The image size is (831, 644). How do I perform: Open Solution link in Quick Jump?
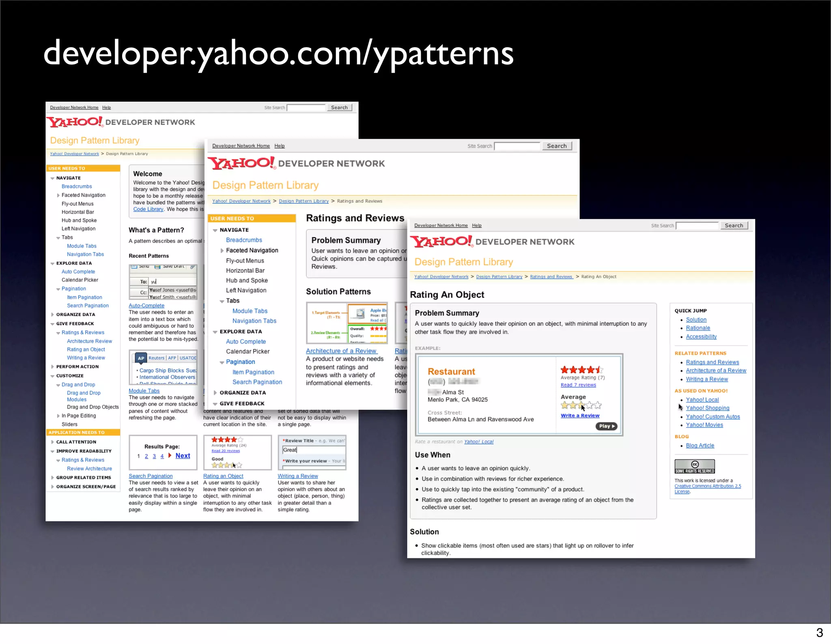(696, 320)
